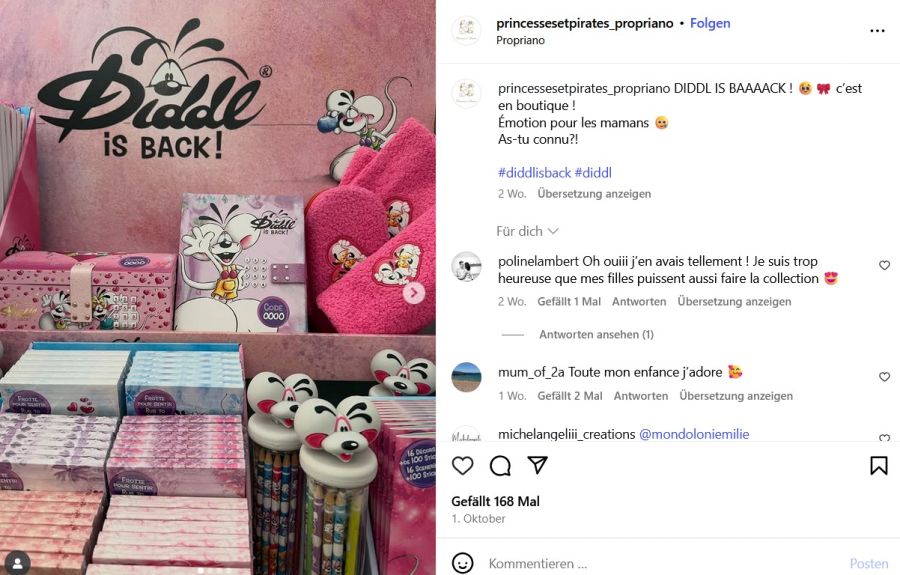Expand 'Antworten ansehen (1)' replies
900x575 pixels.
(x=596, y=335)
